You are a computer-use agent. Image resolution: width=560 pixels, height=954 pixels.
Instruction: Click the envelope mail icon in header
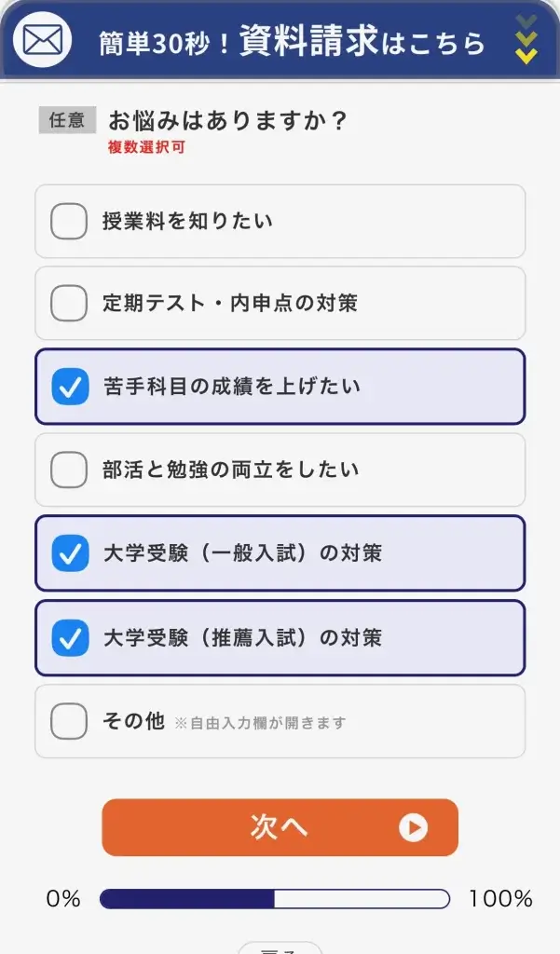pyautogui.click(x=42, y=40)
